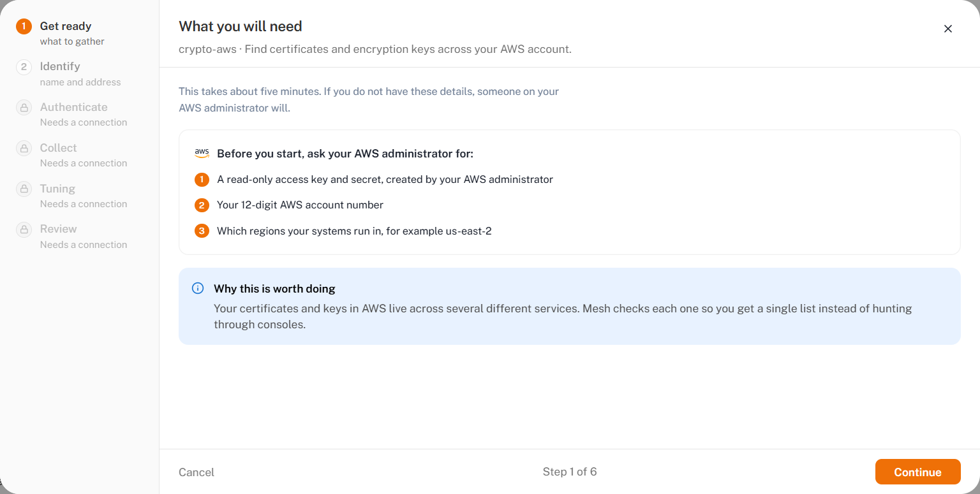
Task: Click the step 1 orange circle icon
Action: [x=24, y=26]
